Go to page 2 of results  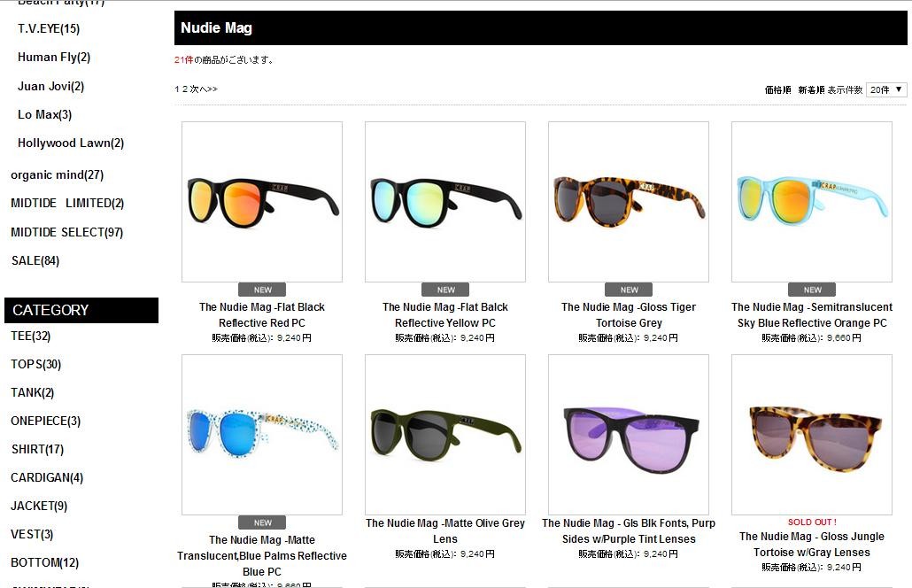(x=184, y=89)
